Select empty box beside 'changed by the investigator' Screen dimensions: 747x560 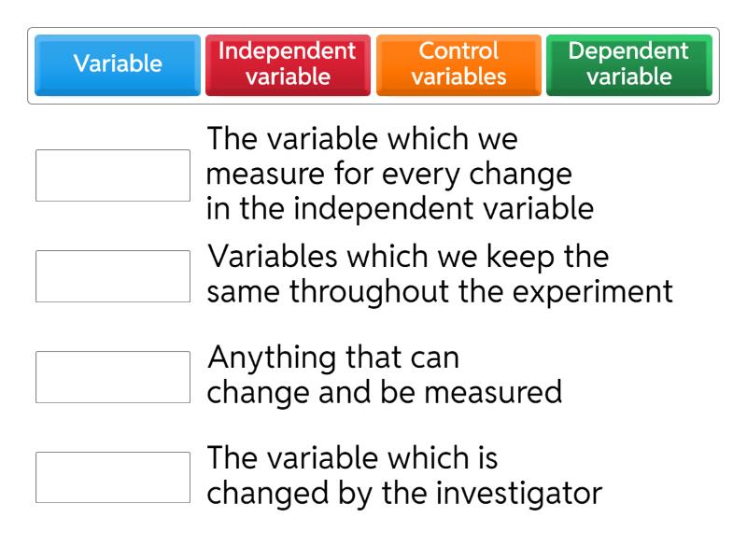pos(113,478)
